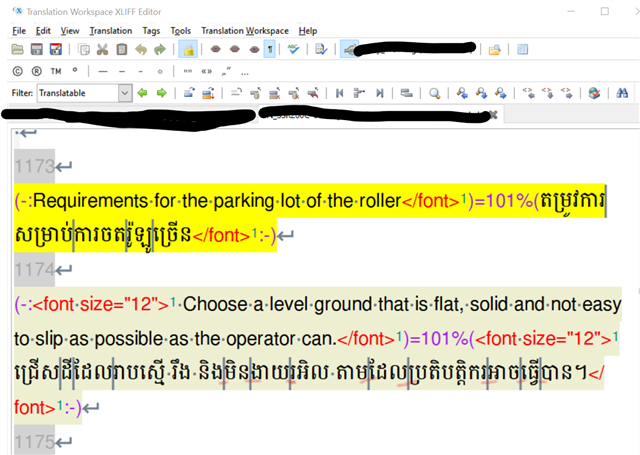Click the globe with checkmark icon
Viewport: 640px width, 455px height.
[x=595, y=93]
